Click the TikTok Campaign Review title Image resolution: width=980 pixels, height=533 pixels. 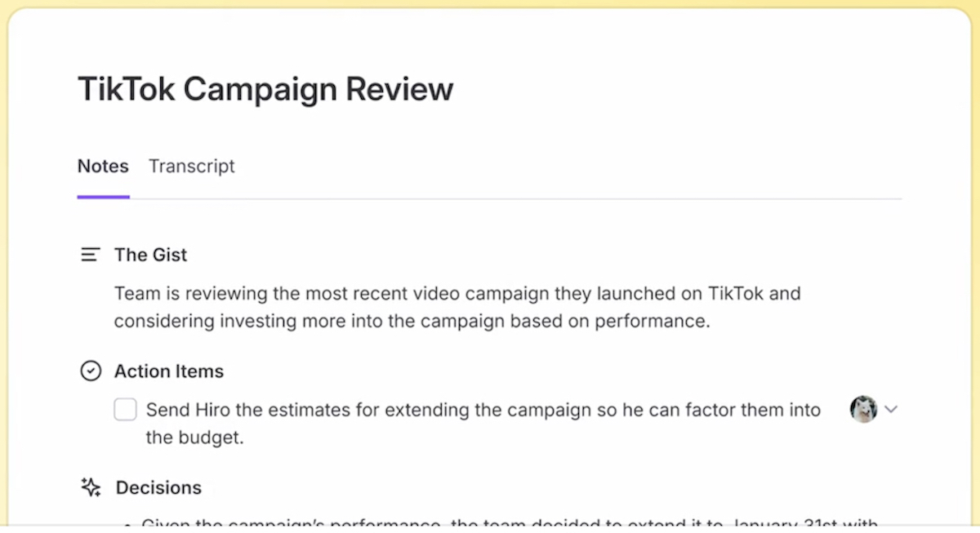tap(265, 89)
